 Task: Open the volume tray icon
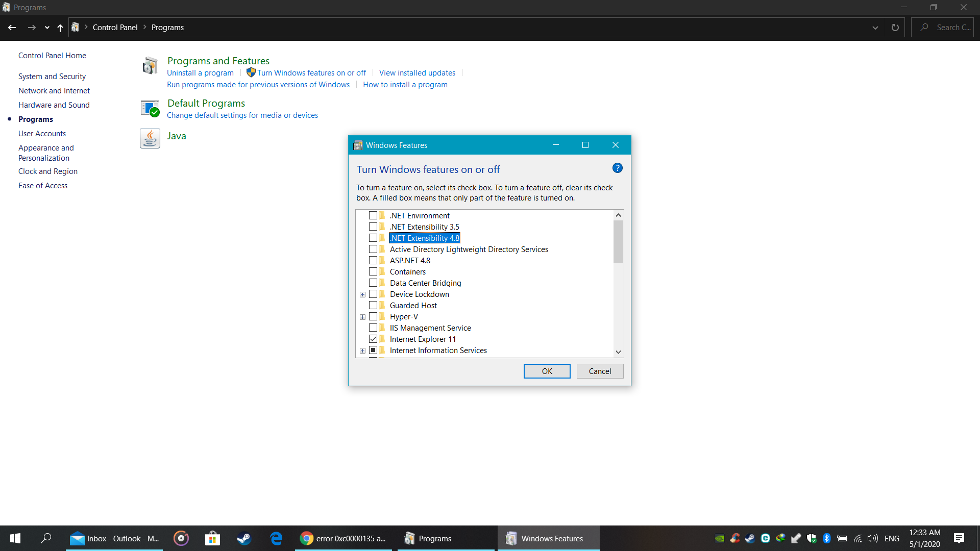pyautogui.click(x=873, y=538)
